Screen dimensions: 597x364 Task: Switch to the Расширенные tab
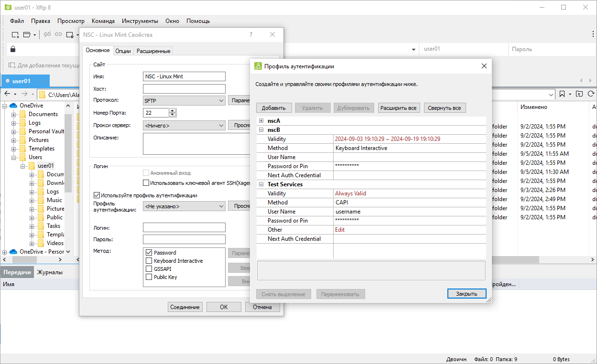click(x=153, y=51)
